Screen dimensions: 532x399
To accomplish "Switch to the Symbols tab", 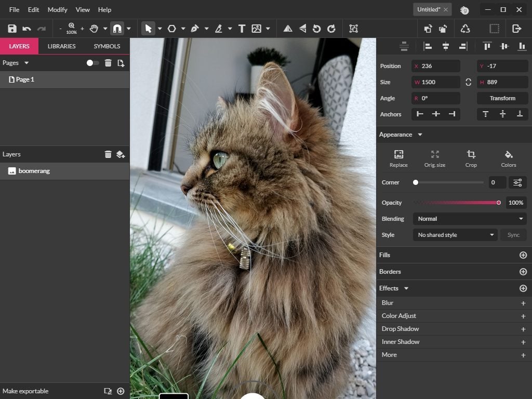I will pos(107,46).
